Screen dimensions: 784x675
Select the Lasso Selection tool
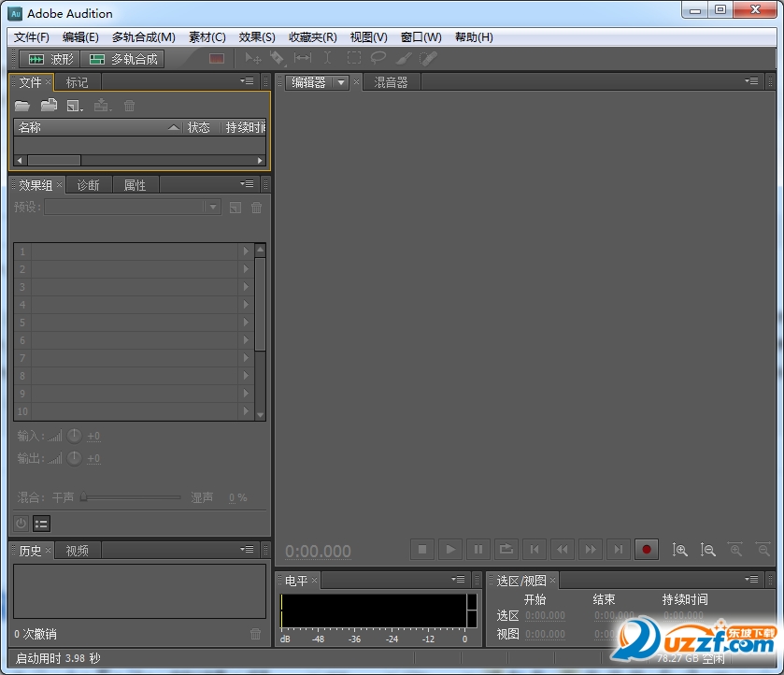pos(378,58)
